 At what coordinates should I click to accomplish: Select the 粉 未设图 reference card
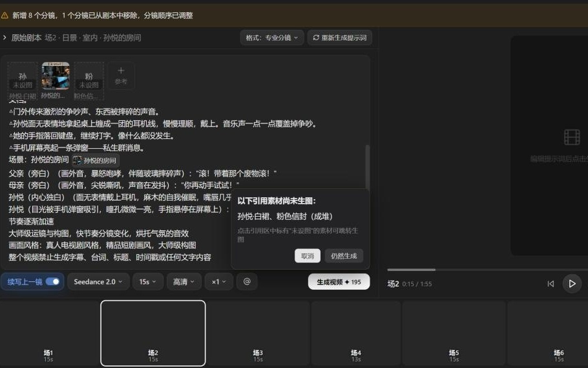pyautogui.click(x=89, y=80)
